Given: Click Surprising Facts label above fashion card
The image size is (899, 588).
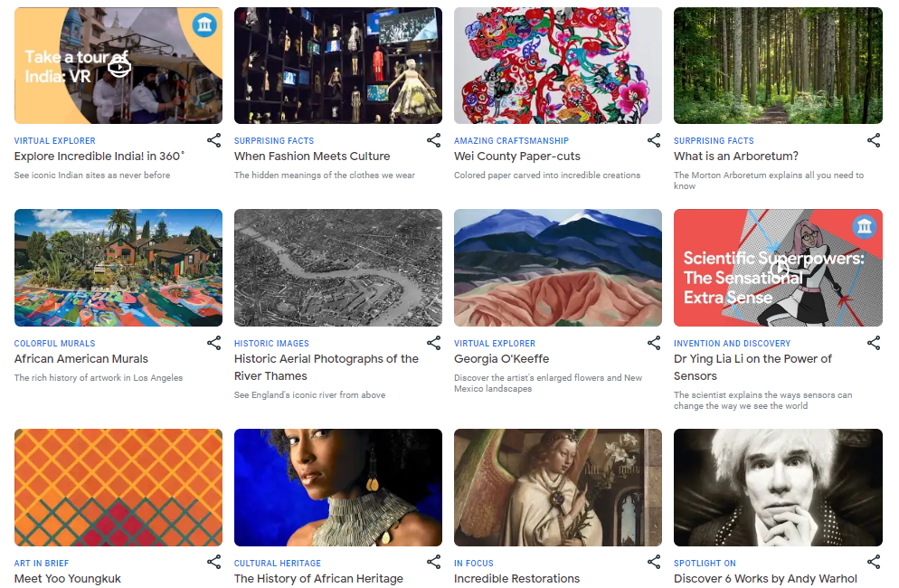Looking at the screenshot, I should coord(274,140).
